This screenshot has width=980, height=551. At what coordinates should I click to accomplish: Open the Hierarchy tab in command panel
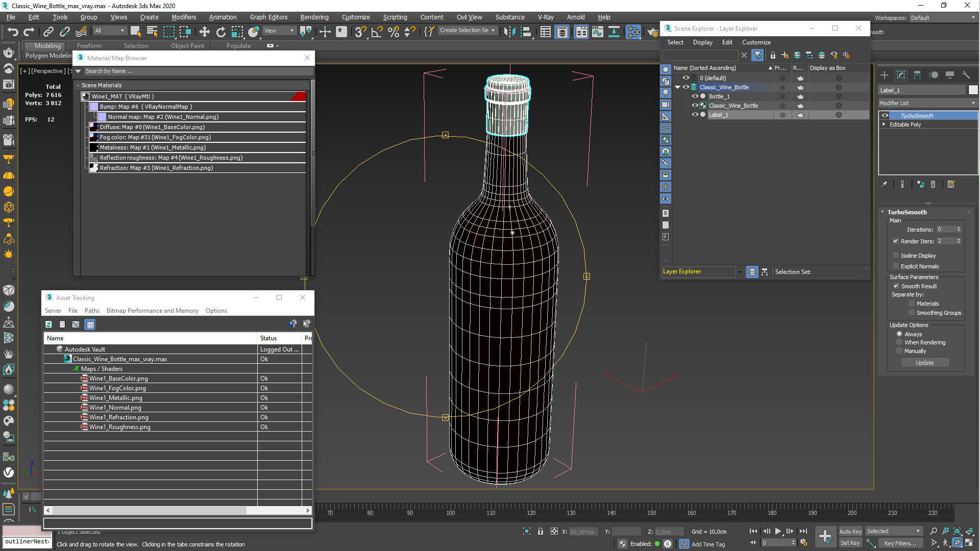click(917, 75)
